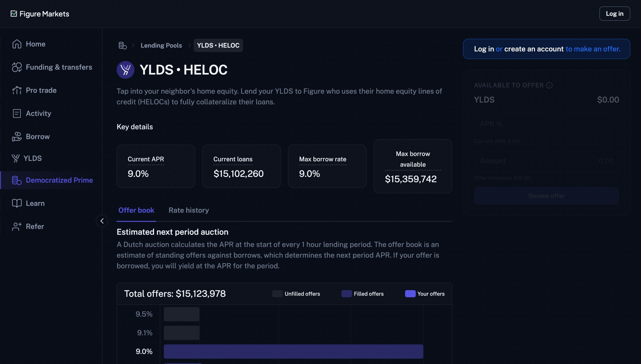Click the 9.5% unfilled offers bar
The height and width of the screenshot is (364, 641).
(182, 314)
